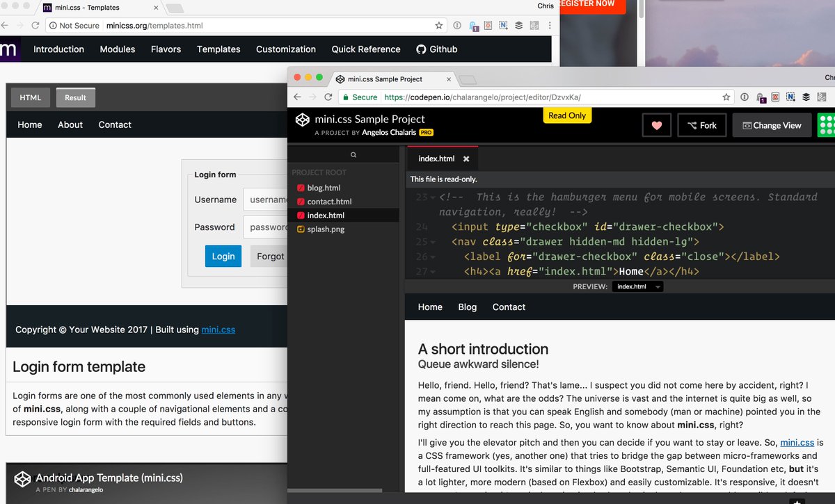The image size is (835, 504).
Task: Click the Ghostery extension icon in the minicss.org window
Action: 473,26
